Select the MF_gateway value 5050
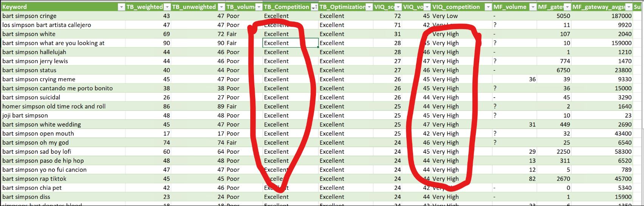Image resolution: width=644 pixels, height=206 pixels. coord(554,16)
